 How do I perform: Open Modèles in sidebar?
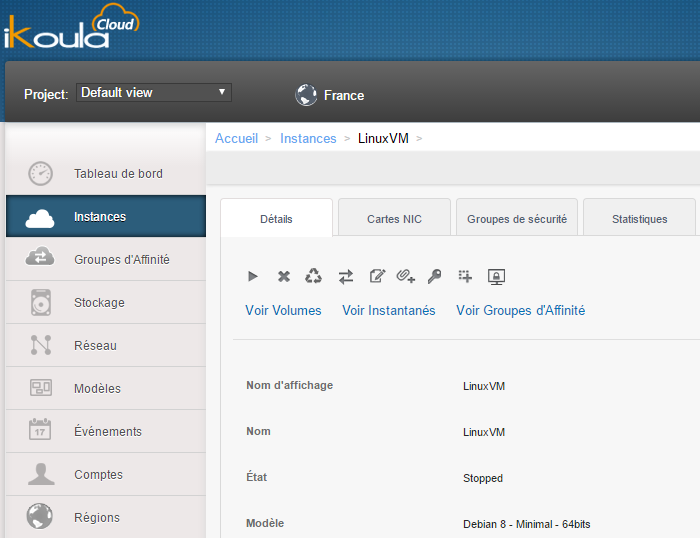[106, 388]
